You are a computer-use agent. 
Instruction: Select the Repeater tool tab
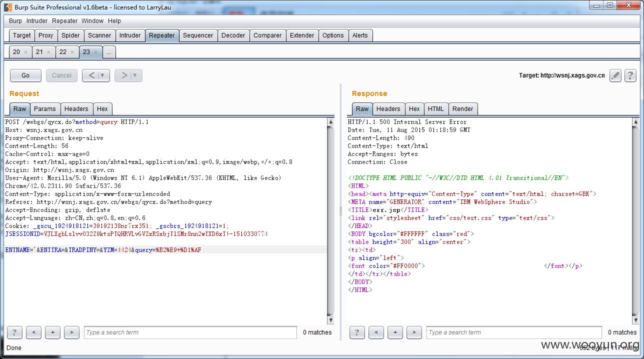click(x=162, y=35)
